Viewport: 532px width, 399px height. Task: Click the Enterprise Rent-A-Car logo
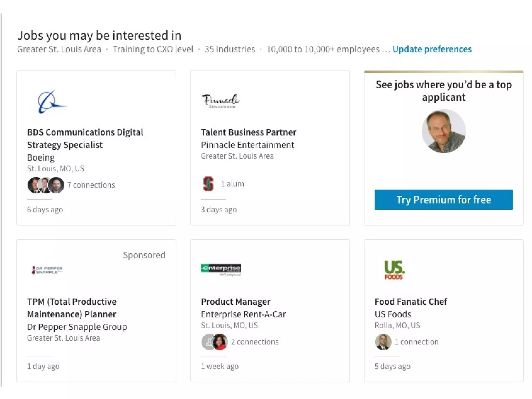221,270
